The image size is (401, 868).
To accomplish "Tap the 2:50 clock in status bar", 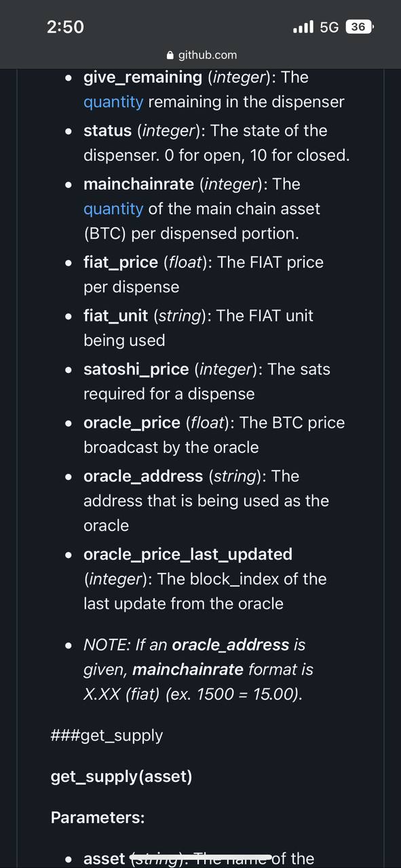I will 66,27.
